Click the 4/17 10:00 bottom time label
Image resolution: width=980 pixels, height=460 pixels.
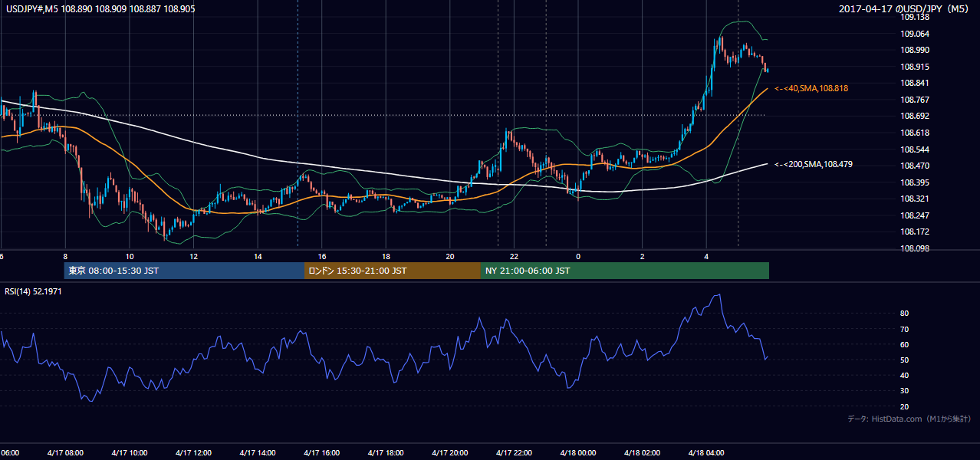pyautogui.click(x=129, y=452)
